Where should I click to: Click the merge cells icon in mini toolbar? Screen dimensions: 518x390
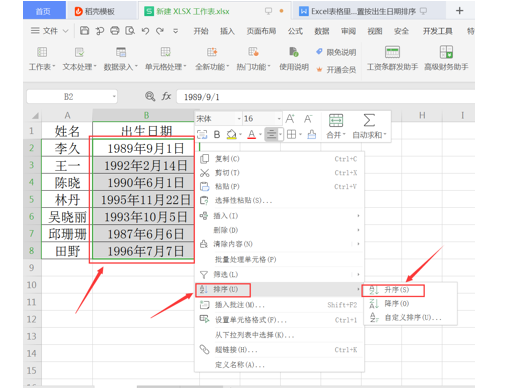(x=336, y=120)
